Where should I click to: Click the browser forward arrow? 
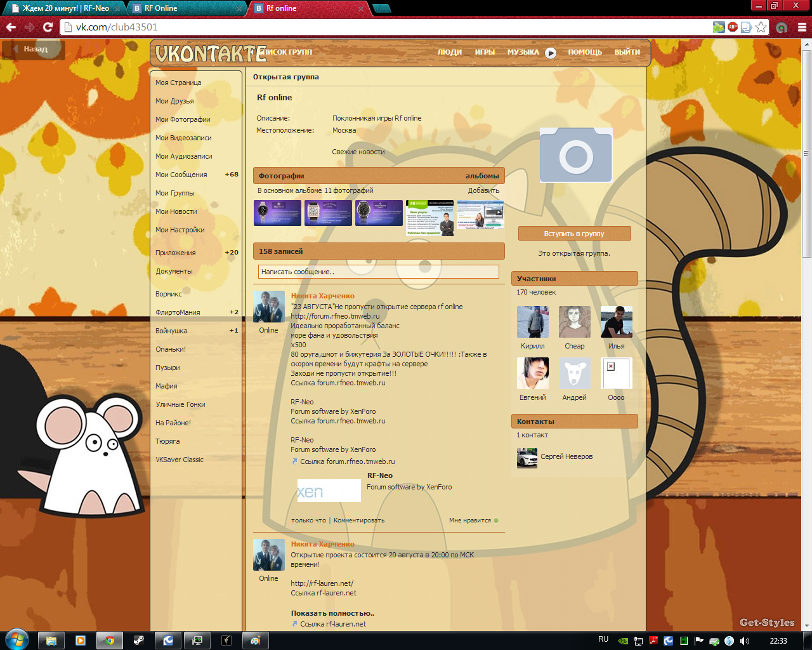(x=29, y=27)
